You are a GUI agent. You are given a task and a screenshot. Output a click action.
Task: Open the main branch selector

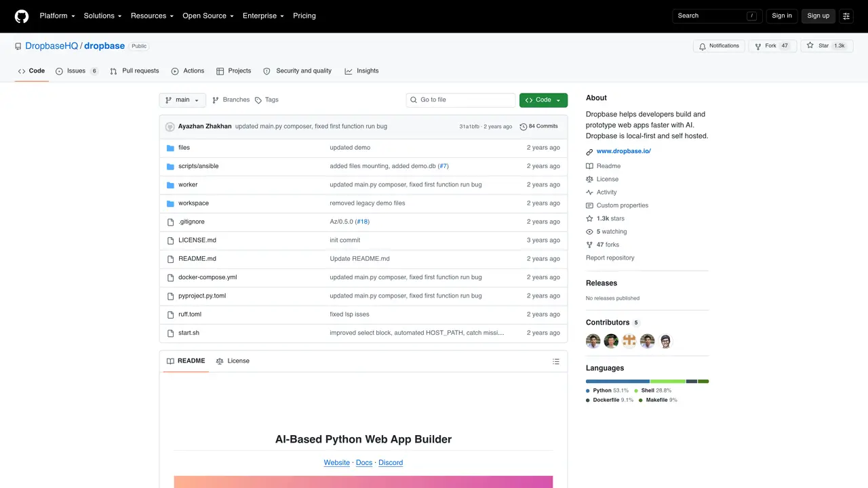click(182, 100)
